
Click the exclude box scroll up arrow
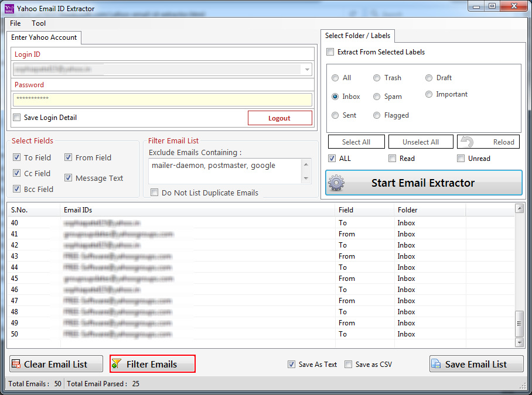click(306, 164)
